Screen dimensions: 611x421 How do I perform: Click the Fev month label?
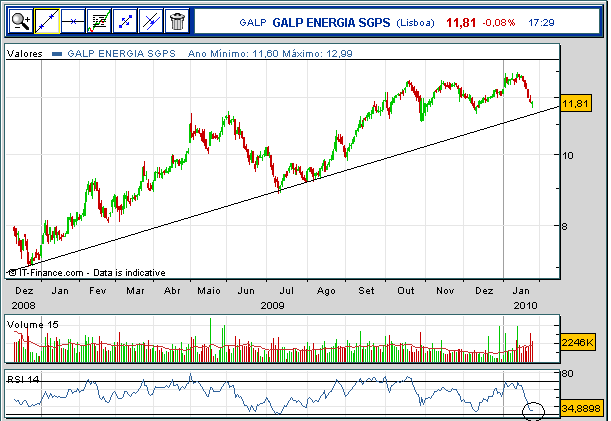tap(97, 291)
